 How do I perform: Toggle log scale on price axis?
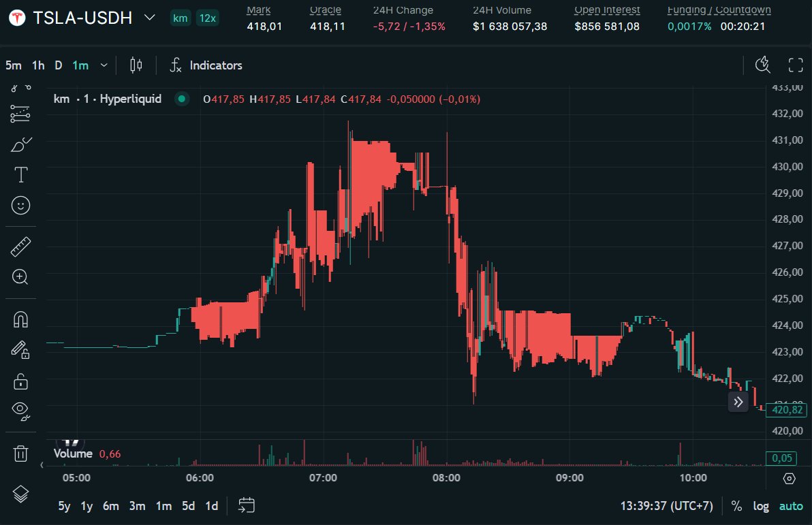pos(760,506)
